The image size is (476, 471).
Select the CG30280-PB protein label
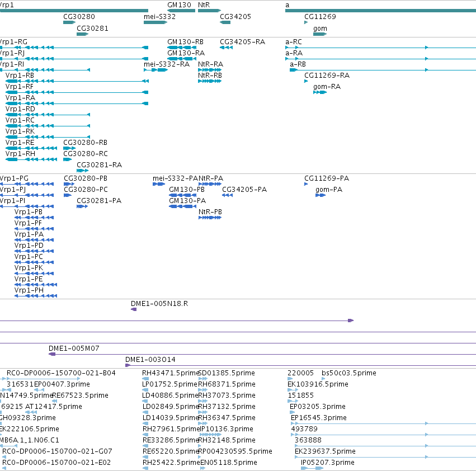tap(86, 178)
